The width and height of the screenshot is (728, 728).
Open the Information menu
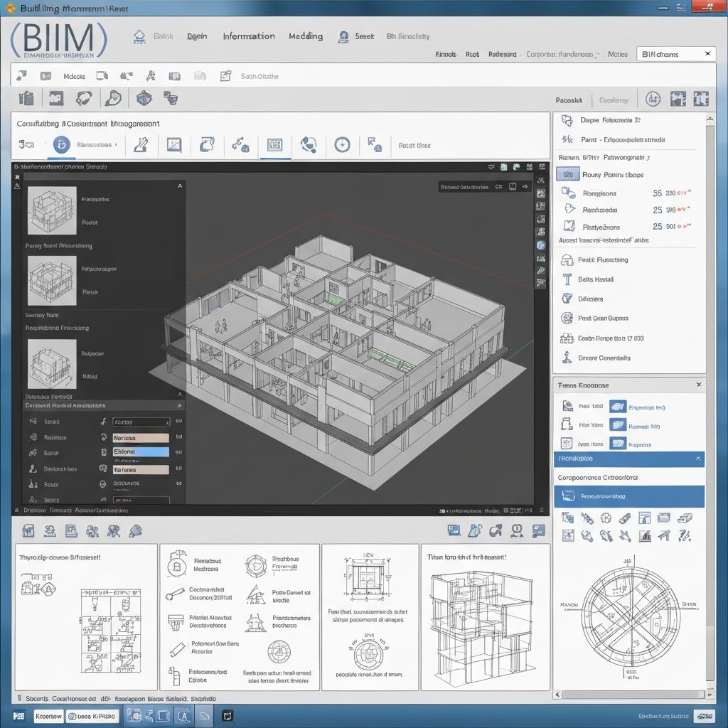[248, 36]
